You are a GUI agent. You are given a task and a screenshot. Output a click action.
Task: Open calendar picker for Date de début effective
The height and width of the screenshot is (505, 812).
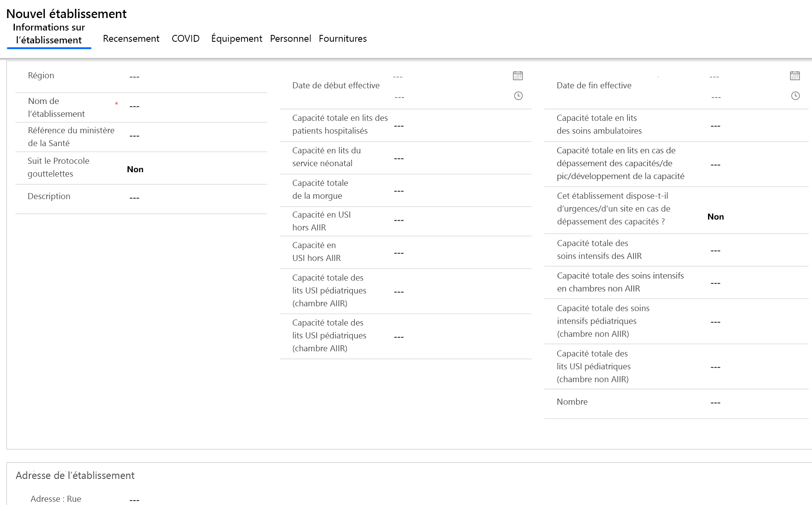tap(518, 75)
